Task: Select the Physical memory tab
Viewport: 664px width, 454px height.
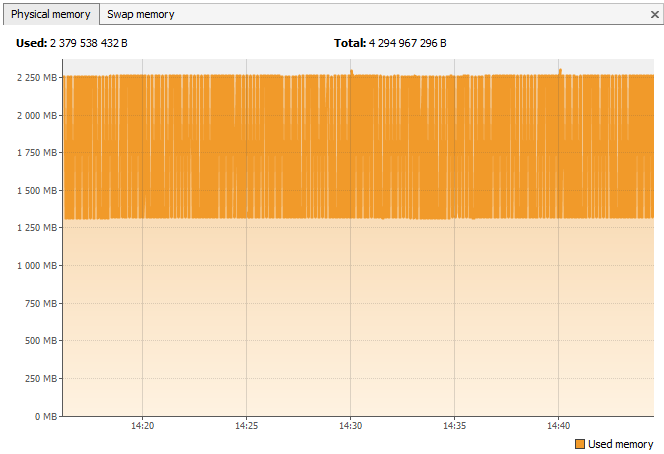Action: pyautogui.click(x=50, y=14)
